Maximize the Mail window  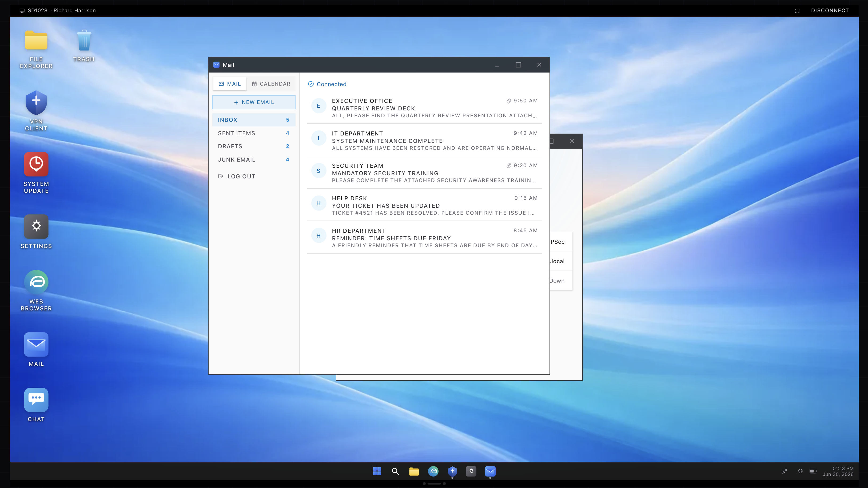coord(518,65)
